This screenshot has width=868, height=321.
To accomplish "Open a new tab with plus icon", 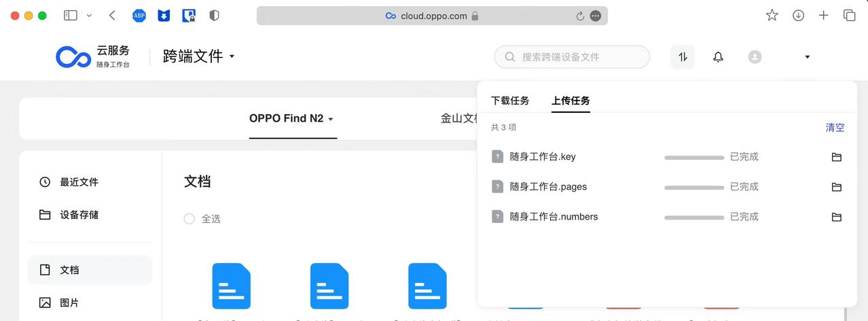I will pos(823,15).
